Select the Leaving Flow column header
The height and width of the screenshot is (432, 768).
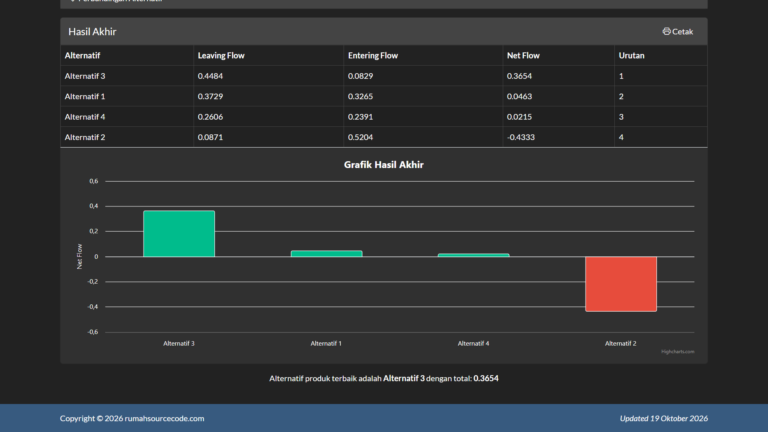[x=221, y=55]
